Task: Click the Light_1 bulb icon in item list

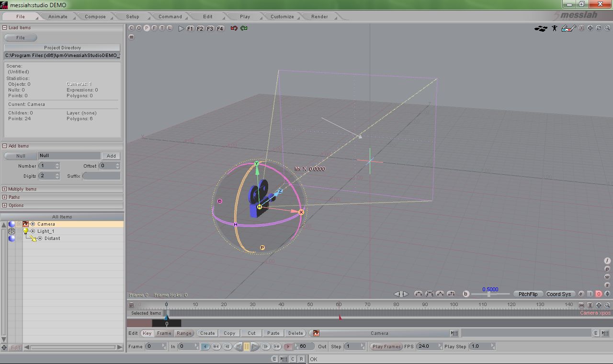Action: pos(26,231)
